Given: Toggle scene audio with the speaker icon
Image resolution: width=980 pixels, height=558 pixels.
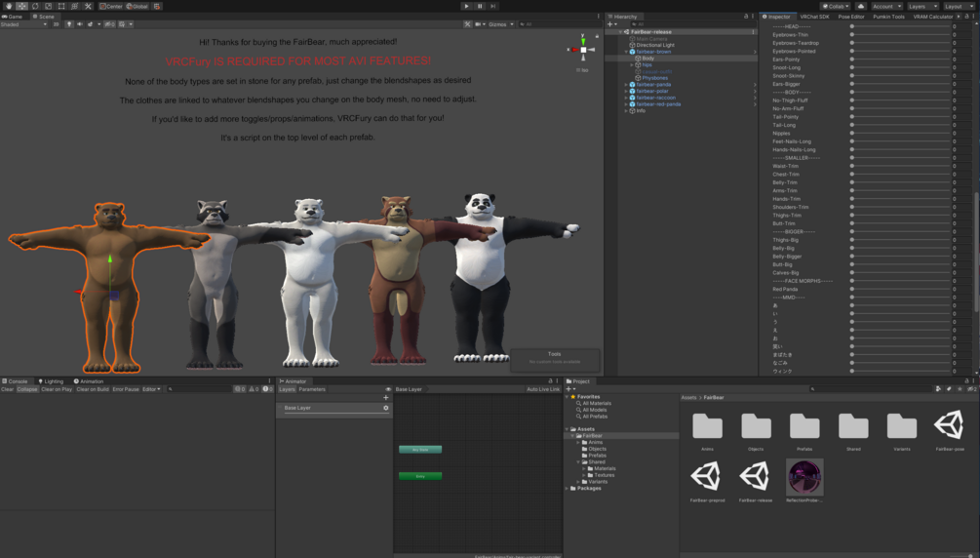Looking at the screenshot, I should [79, 23].
